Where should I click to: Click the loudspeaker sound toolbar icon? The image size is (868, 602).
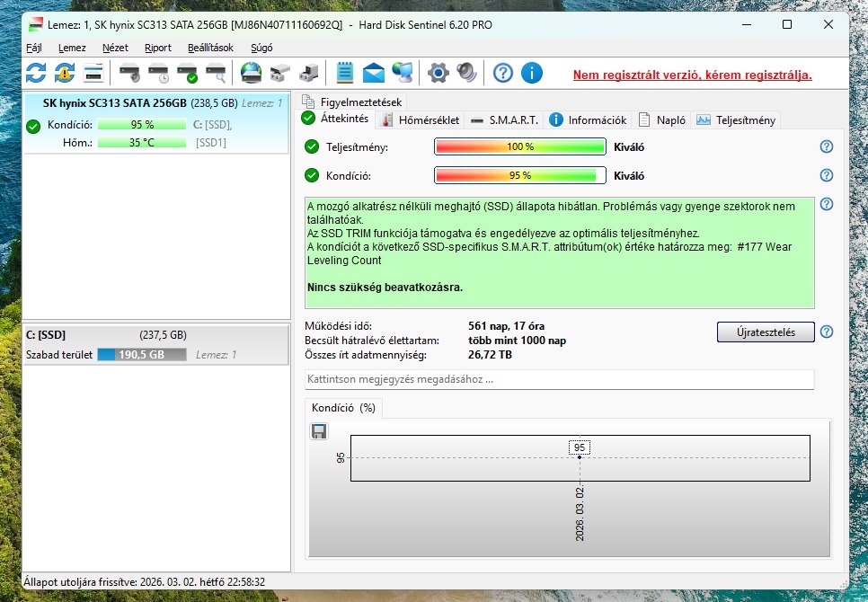pos(466,73)
